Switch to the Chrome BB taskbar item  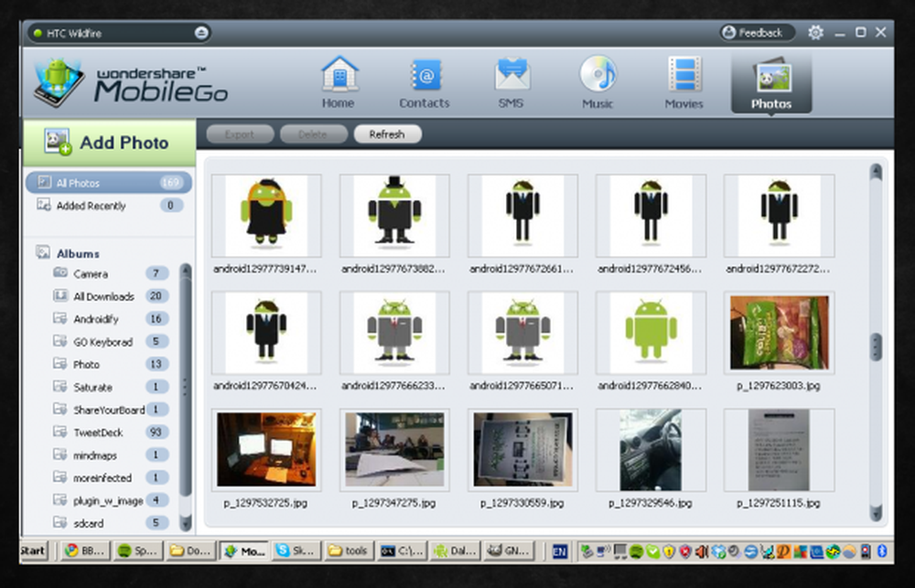(x=86, y=551)
